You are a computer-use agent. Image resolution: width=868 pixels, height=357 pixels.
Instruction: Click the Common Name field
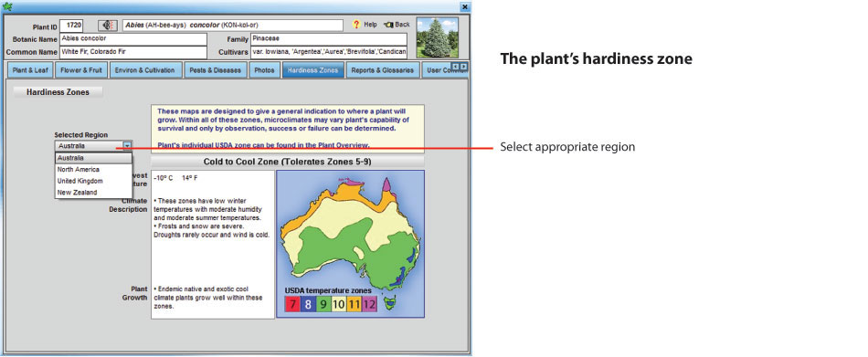point(132,53)
